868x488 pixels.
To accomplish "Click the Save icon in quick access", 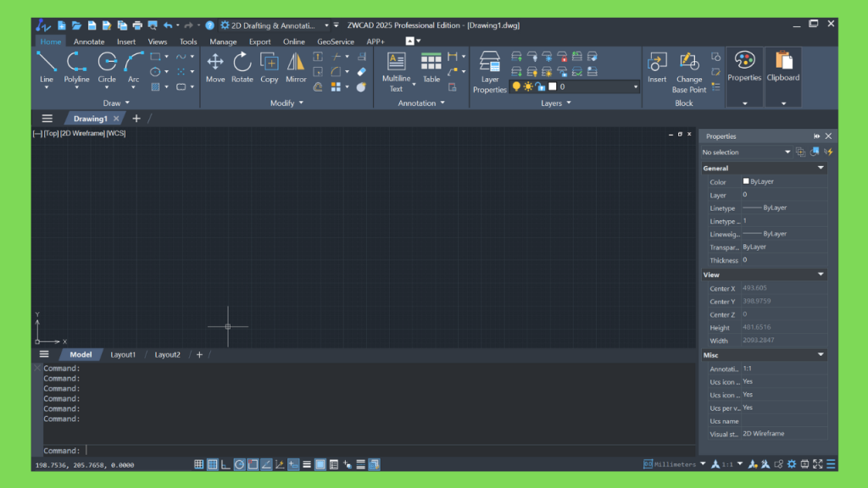I will [92, 25].
